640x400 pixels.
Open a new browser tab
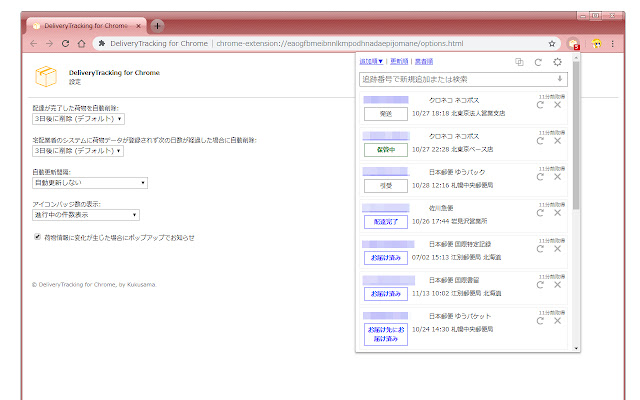tap(157, 26)
